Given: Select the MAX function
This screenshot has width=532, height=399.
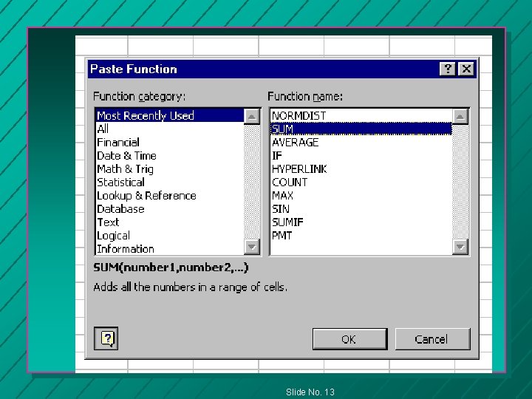Looking at the screenshot, I should (361, 196).
